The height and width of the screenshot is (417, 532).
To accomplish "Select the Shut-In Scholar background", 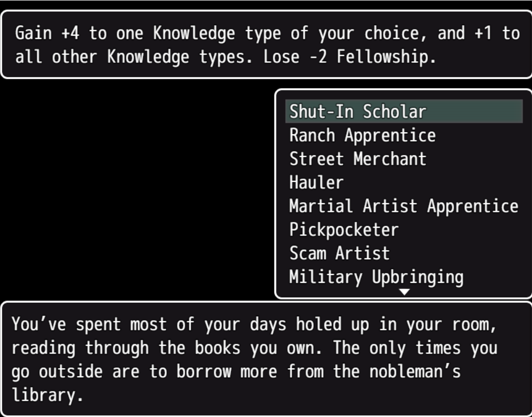I will click(x=358, y=112).
